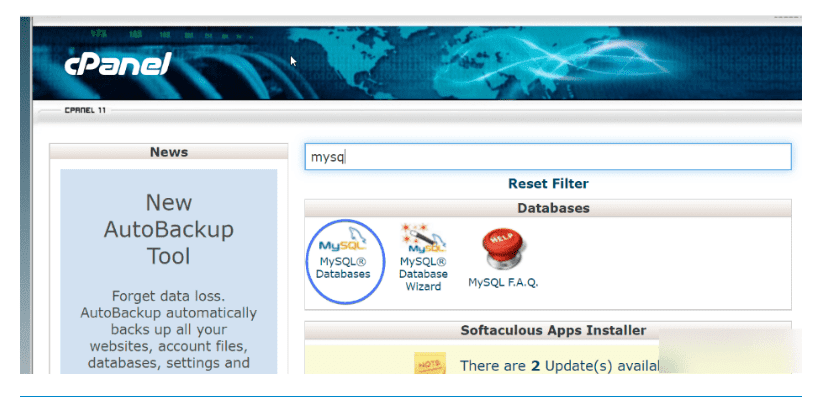
Task: Click the 'New AutoBackup Tool' news heading
Action: tap(169, 230)
